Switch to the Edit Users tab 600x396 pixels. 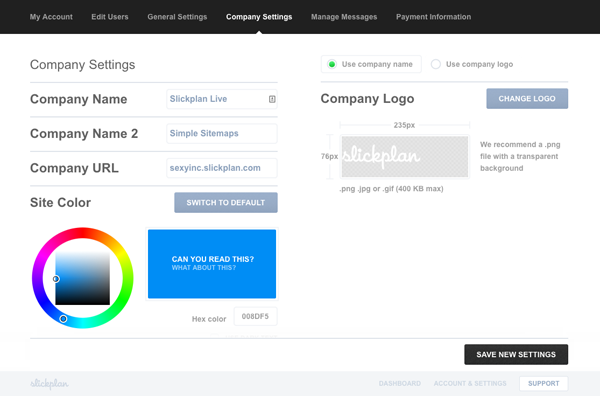pyautogui.click(x=110, y=17)
